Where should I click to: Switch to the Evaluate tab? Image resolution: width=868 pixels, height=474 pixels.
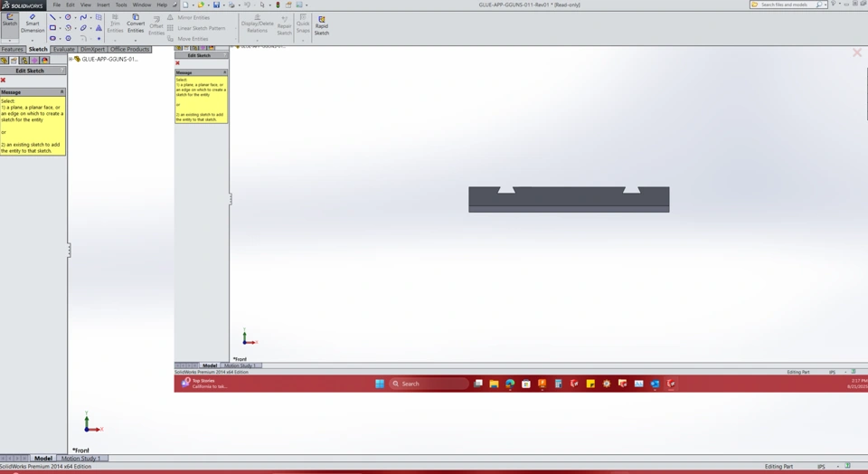click(64, 49)
